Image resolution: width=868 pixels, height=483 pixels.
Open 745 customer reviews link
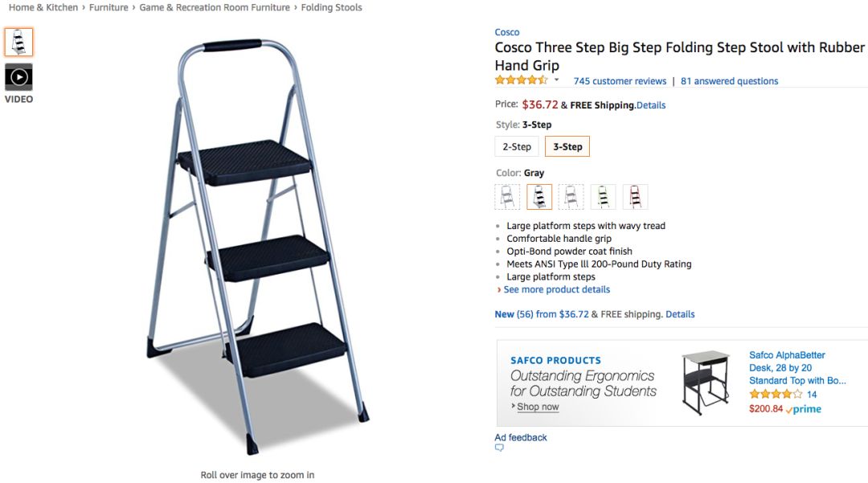pos(620,81)
